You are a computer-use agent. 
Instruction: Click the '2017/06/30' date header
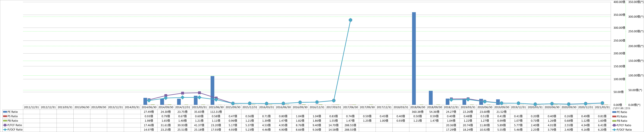[350, 107]
